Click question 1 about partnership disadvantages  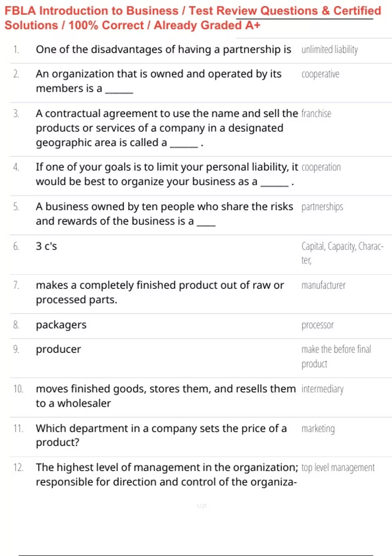point(163,49)
